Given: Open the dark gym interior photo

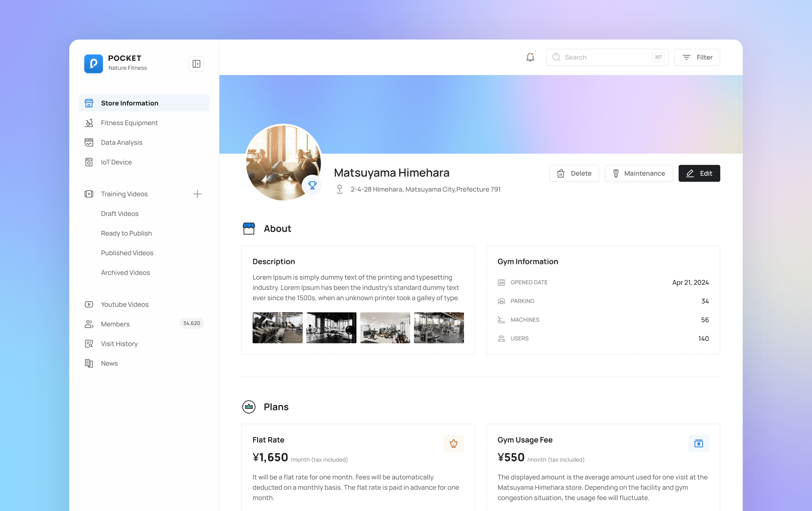Looking at the screenshot, I should (x=331, y=328).
